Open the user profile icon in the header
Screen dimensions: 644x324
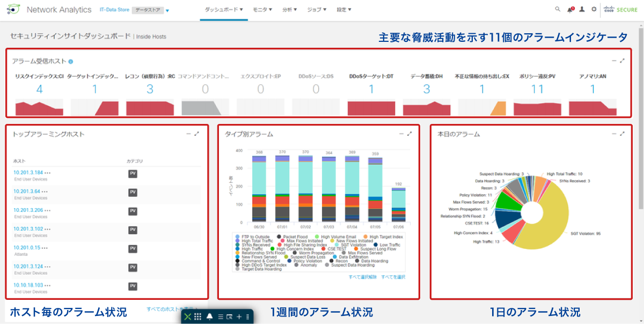(582, 9)
